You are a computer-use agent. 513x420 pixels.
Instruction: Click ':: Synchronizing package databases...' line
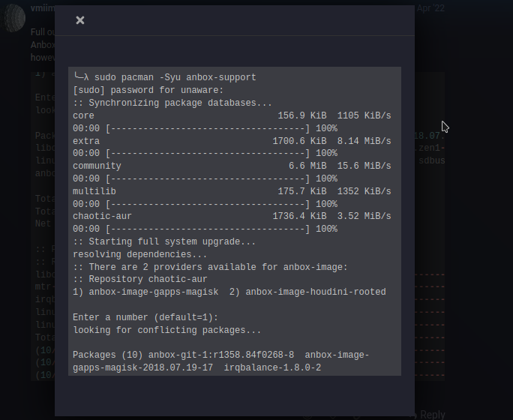[x=172, y=103]
